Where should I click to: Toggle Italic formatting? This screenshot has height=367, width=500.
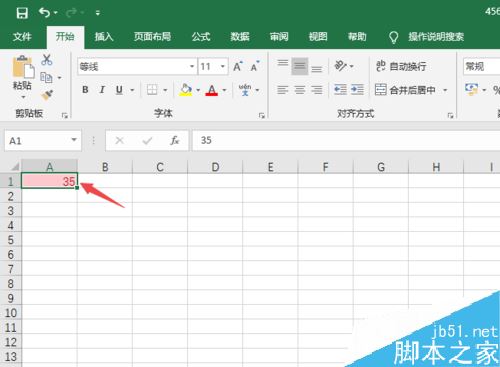[x=102, y=90]
